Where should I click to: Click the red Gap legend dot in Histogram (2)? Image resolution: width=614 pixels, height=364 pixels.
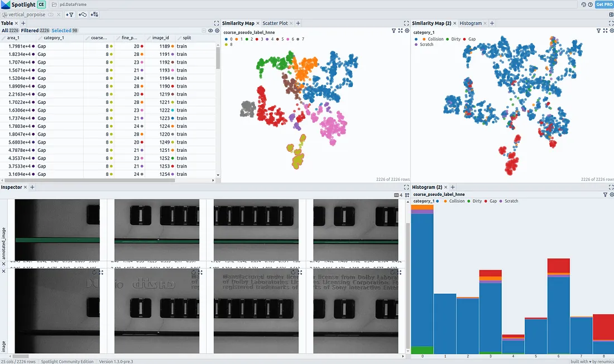(486, 201)
